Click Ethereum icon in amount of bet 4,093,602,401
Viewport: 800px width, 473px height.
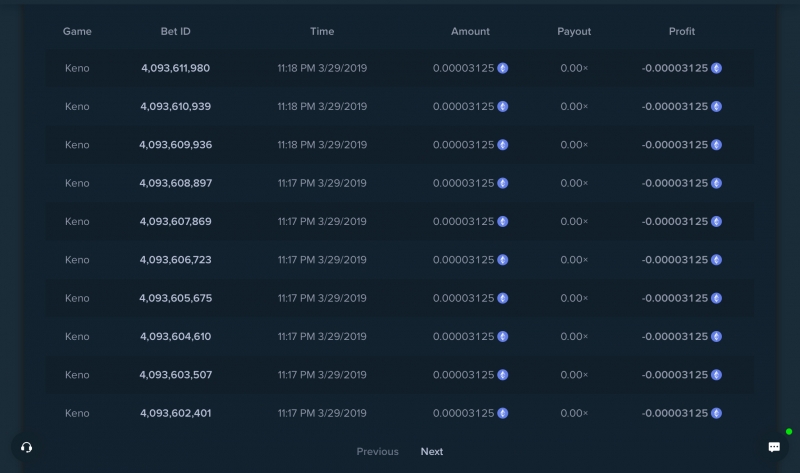tap(503, 413)
